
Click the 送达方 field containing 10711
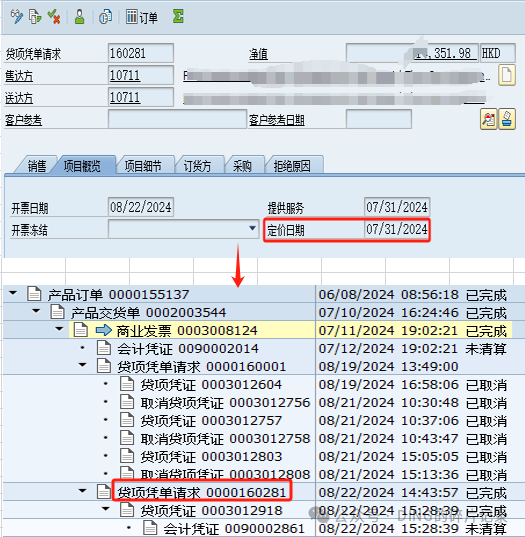click(x=141, y=97)
